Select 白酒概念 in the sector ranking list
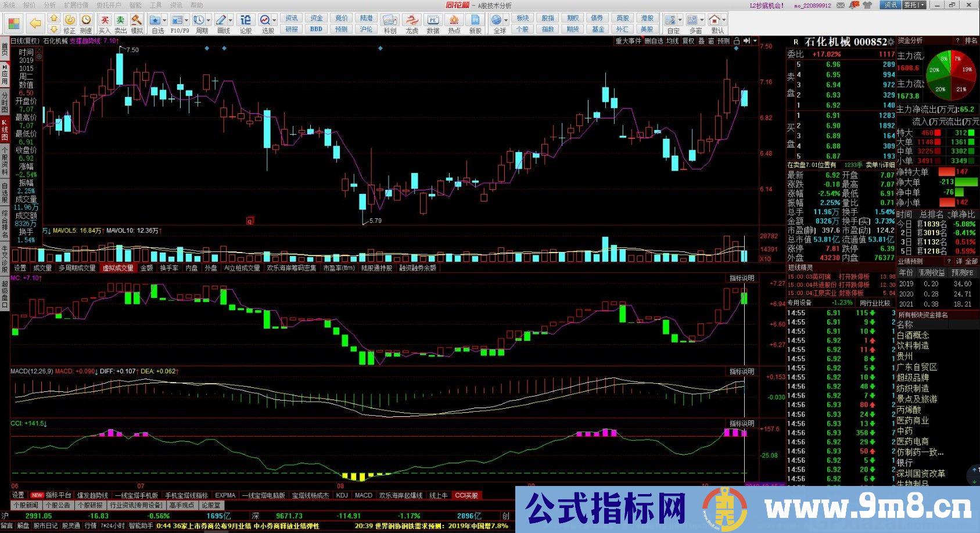Image resolution: width=980 pixels, height=533 pixels. click(x=913, y=335)
